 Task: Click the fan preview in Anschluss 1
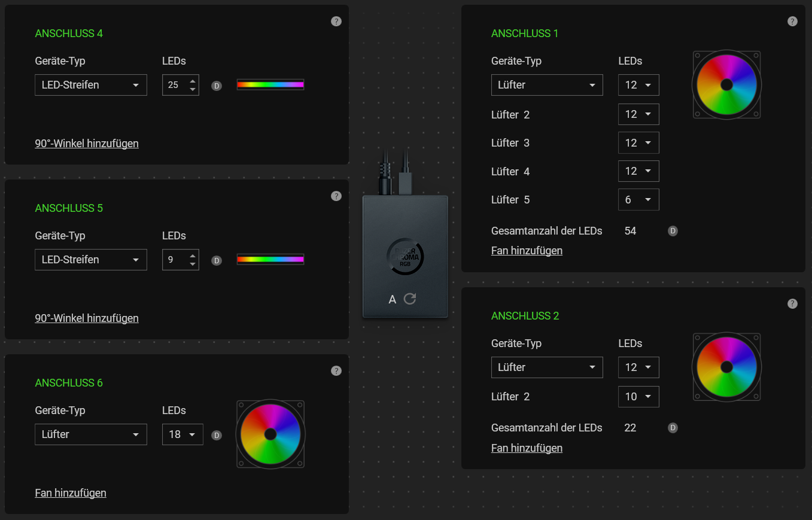(726, 85)
